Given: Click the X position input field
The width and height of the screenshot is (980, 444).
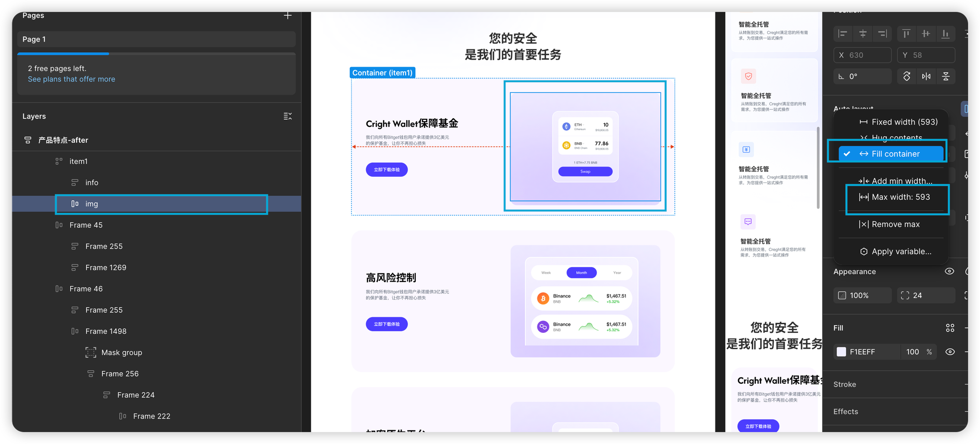Looking at the screenshot, I should [863, 55].
